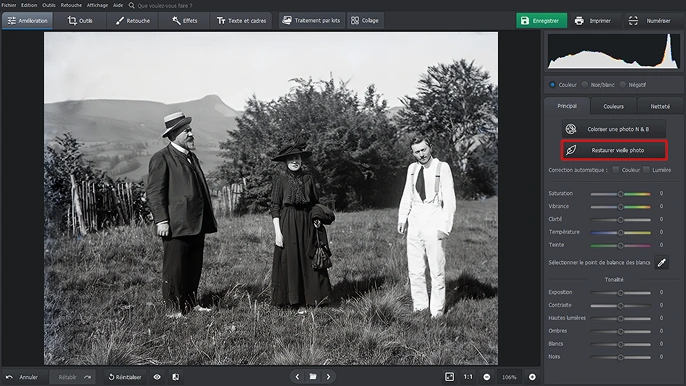Click Restaurer vieille photo button
Image resolution: width=686 pixels, height=386 pixels.
coord(614,150)
